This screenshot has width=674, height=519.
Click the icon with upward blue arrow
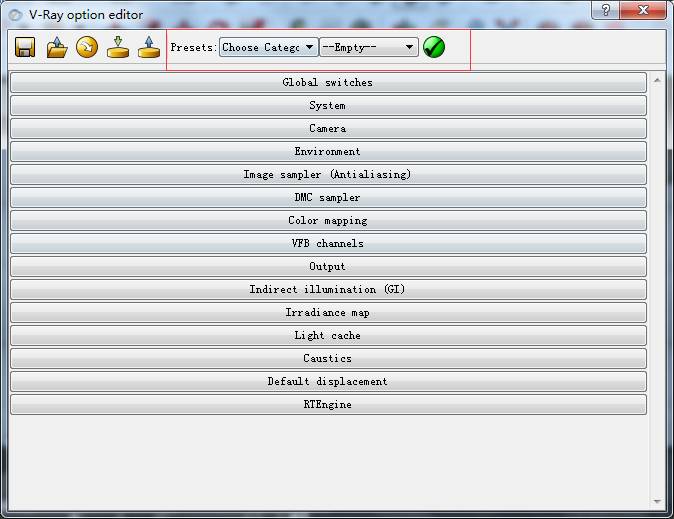tap(149, 47)
